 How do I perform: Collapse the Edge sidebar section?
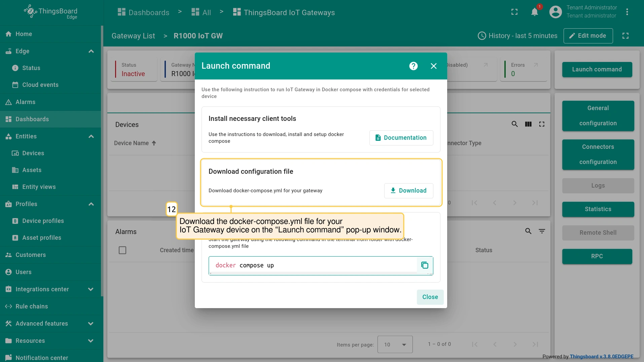(91, 51)
